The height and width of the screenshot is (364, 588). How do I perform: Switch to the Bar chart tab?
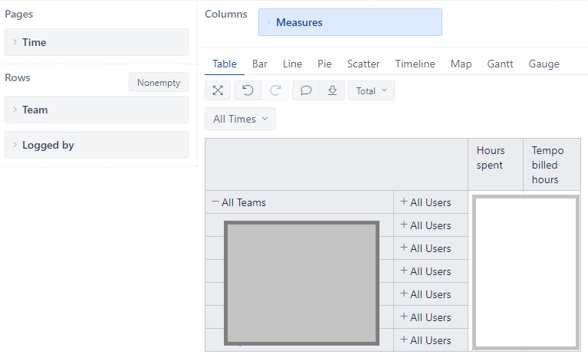(x=260, y=64)
